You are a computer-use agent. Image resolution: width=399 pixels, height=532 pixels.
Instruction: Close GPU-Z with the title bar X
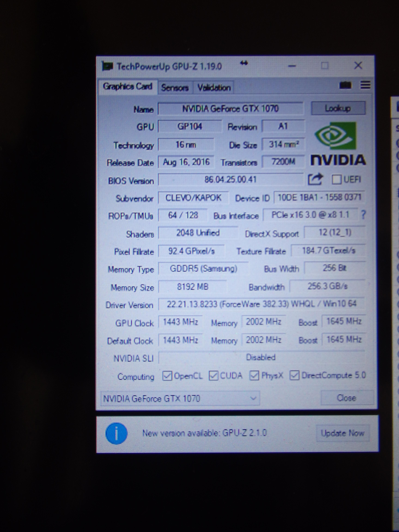[358, 65]
